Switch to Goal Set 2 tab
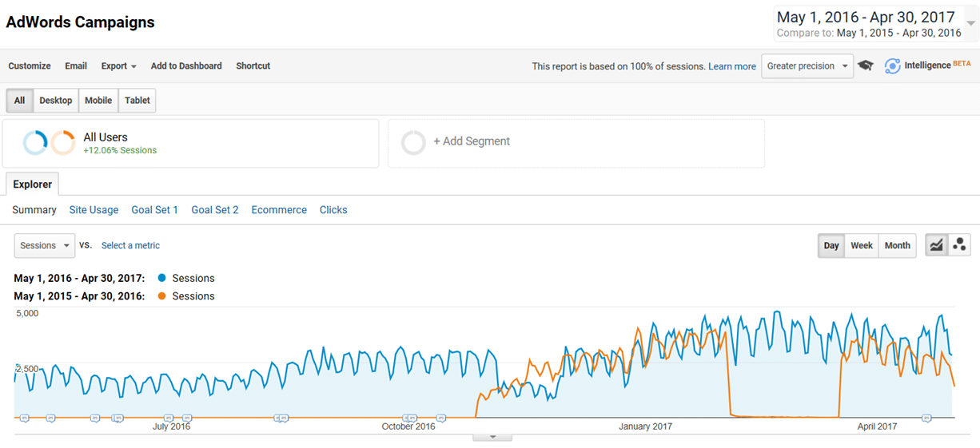This screenshot has width=980, height=448. [x=215, y=210]
